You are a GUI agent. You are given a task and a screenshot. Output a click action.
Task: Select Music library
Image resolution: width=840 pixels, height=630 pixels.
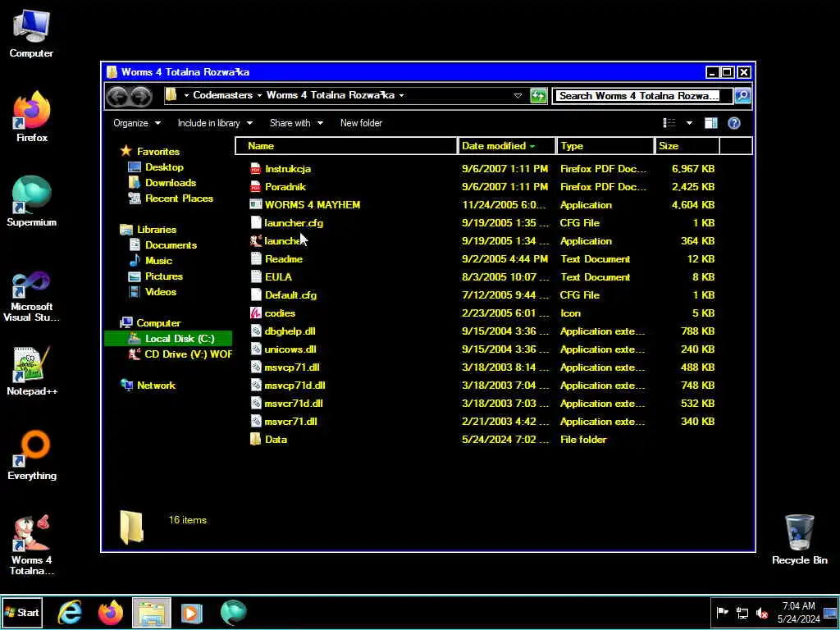pos(158,260)
